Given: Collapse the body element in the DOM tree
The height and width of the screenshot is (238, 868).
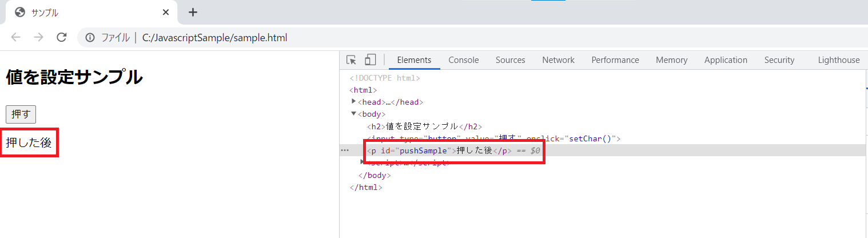Looking at the screenshot, I should [x=354, y=114].
